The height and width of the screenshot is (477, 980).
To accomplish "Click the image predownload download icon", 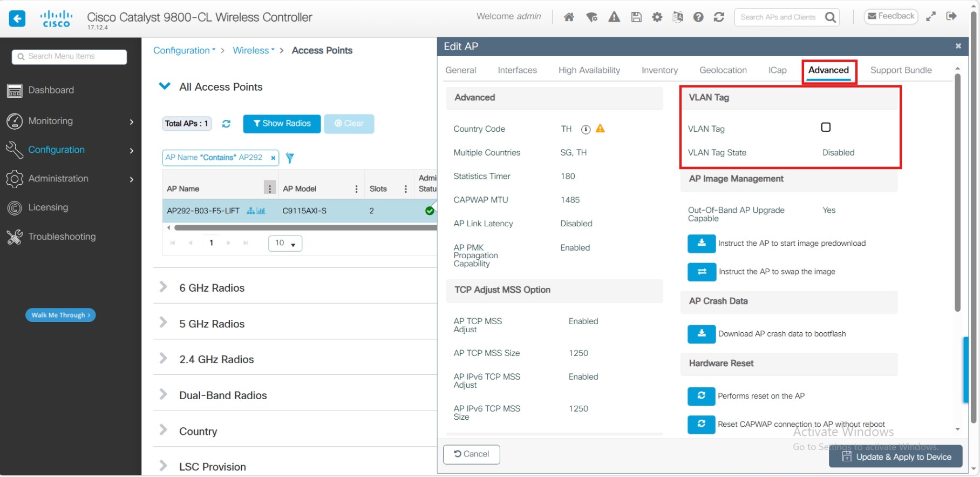I will 702,244.
